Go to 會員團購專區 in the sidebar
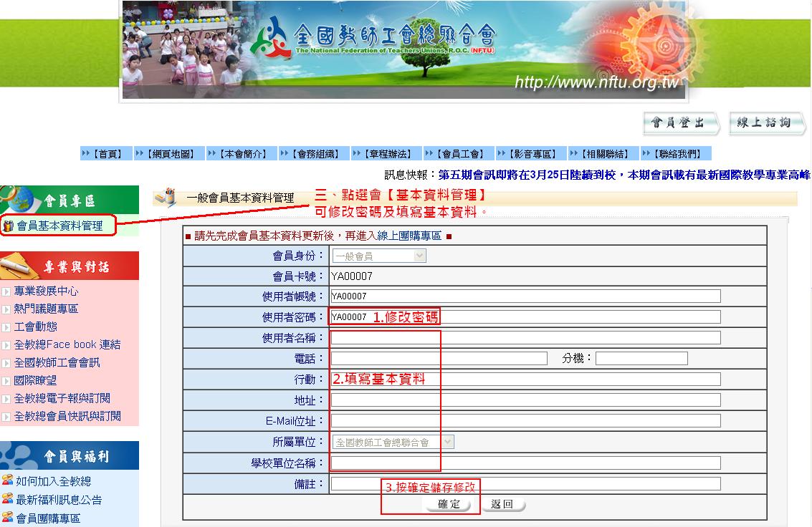This screenshot has width=812, height=527. [48, 518]
